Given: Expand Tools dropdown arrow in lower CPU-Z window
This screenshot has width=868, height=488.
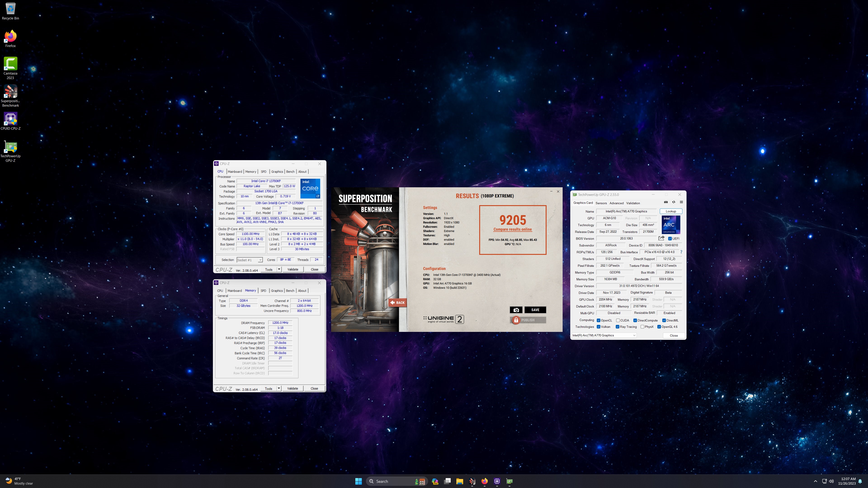Looking at the screenshot, I should [279, 388].
